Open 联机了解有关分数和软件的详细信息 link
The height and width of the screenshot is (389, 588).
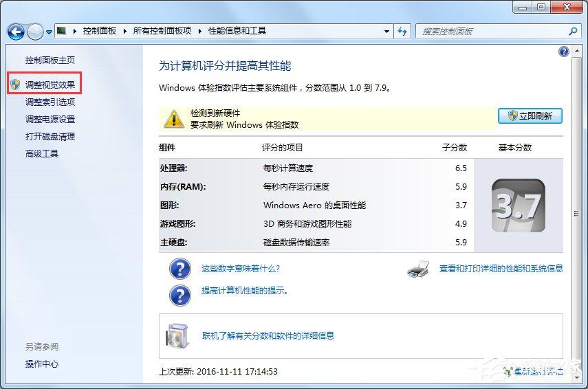[x=268, y=335]
